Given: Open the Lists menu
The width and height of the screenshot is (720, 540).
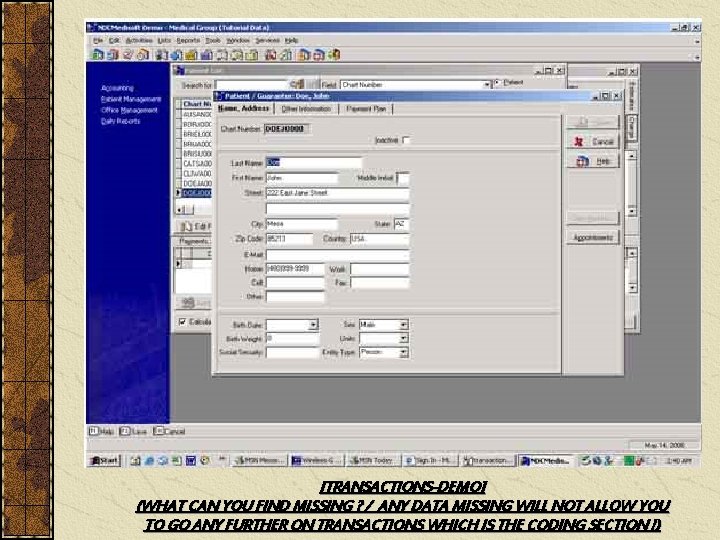Looking at the screenshot, I should point(164,40).
